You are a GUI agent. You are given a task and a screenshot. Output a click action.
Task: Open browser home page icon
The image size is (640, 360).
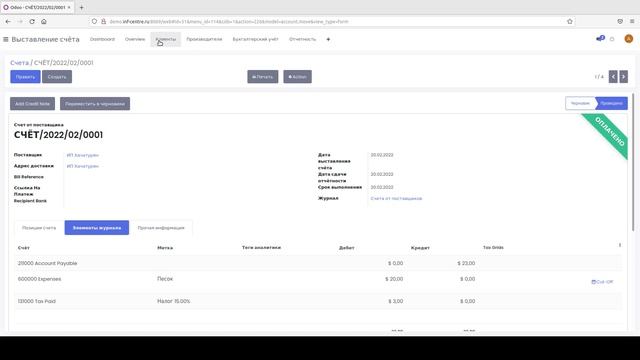coord(44,21)
